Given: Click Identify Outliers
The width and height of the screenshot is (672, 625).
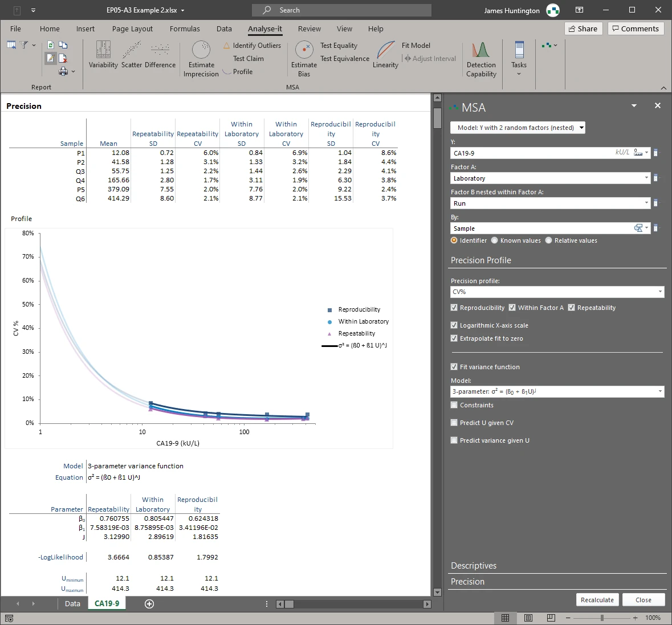Looking at the screenshot, I should tap(252, 46).
